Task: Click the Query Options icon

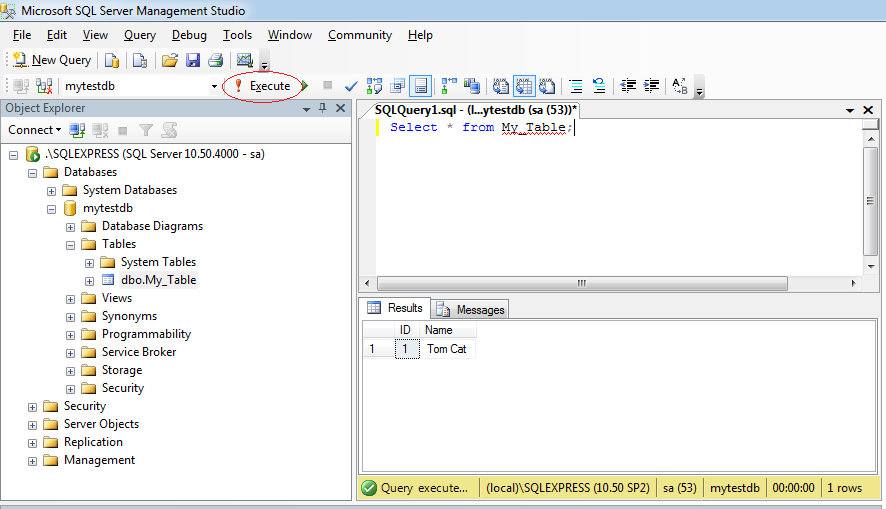Action: point(397,86)
